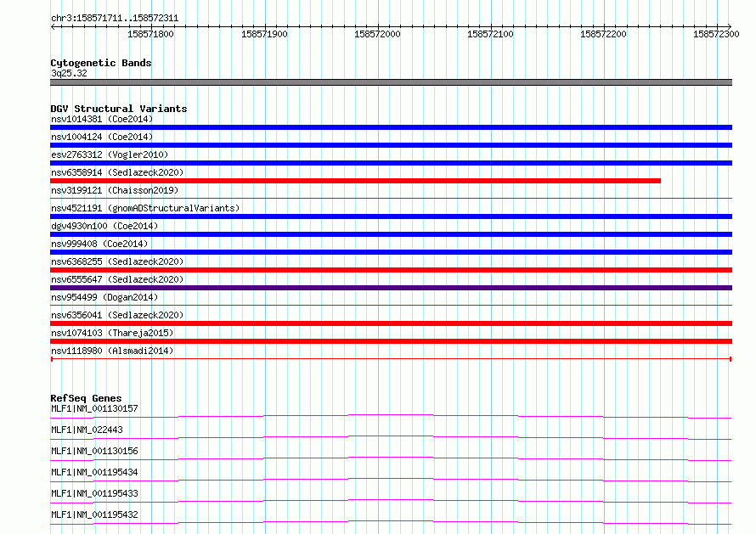Click left arrow end of coordinate ruler
Screen dimensions: 756x534
coord(53,26)
